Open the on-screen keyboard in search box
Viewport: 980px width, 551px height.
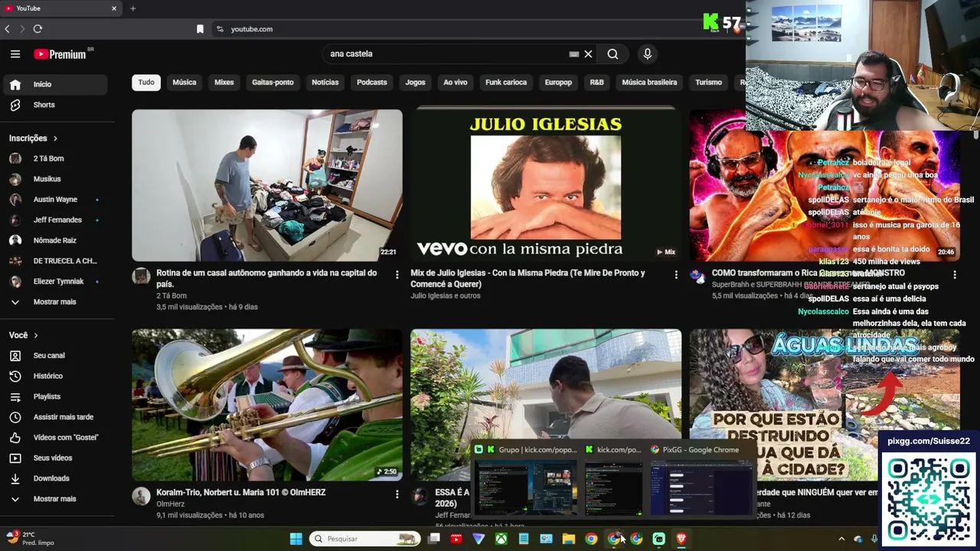click(x=574, y=54)
